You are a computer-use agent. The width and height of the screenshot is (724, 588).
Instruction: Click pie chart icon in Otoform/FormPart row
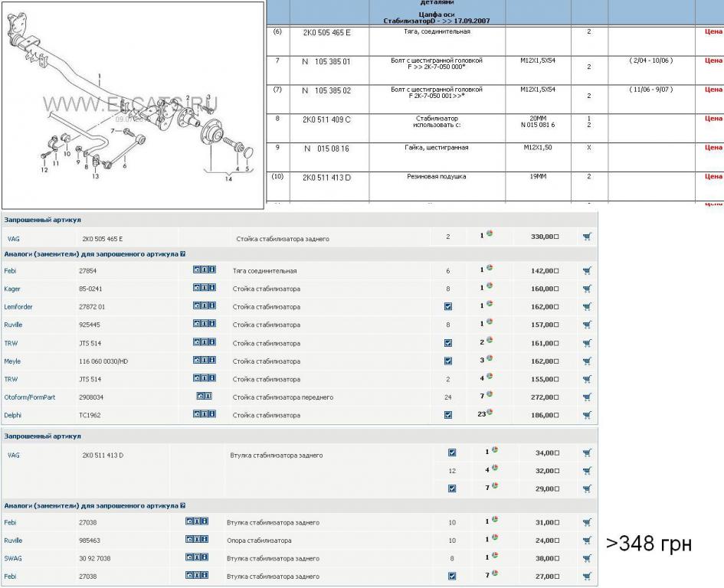[490, 394]
